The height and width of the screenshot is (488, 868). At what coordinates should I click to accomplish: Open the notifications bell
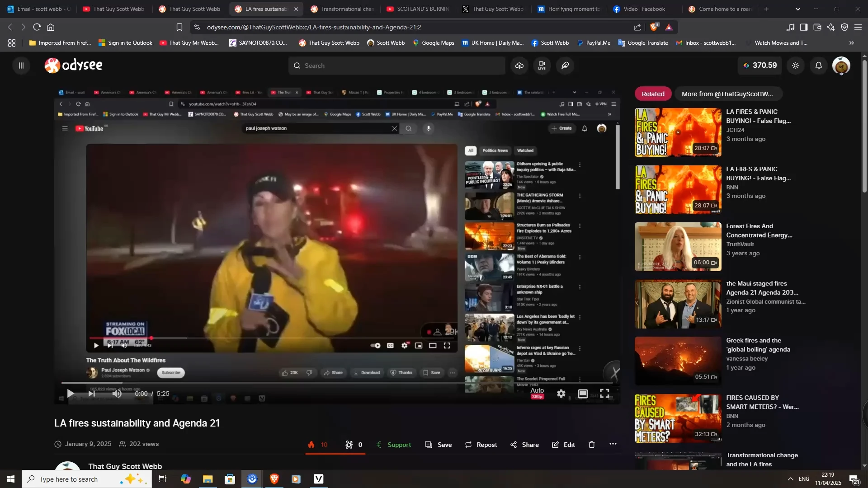point(818,66)
